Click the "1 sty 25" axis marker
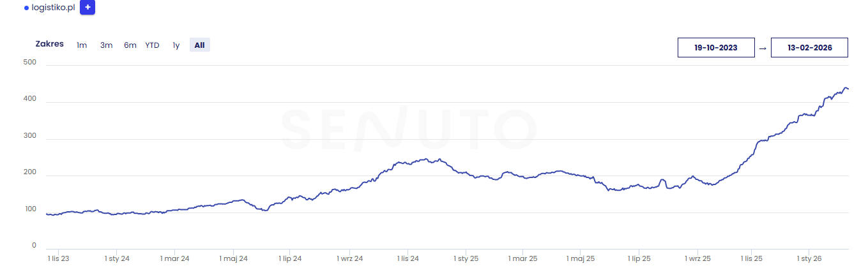Screen dimensions: 868x268 (466, 258)
